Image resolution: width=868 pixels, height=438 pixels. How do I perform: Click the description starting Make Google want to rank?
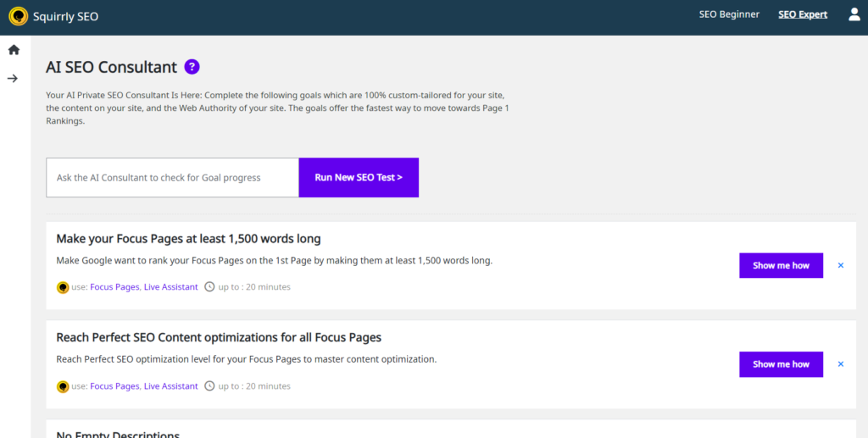pyautogui.click(x=274, y=260)
